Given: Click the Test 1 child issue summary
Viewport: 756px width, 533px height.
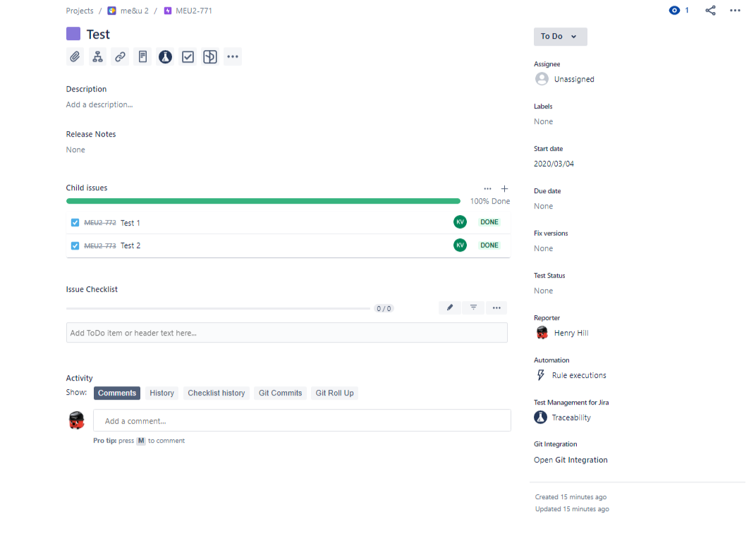Looking at the screenshot, I should (x=130, y=223).
